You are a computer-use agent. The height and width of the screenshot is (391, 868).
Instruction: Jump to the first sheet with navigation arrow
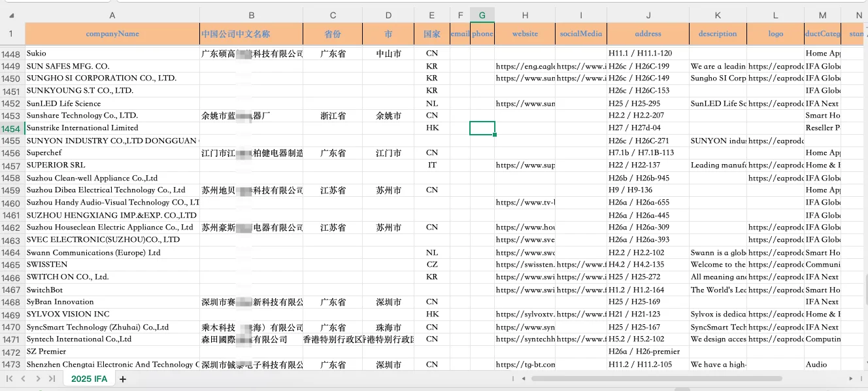[x=10, y=379]
